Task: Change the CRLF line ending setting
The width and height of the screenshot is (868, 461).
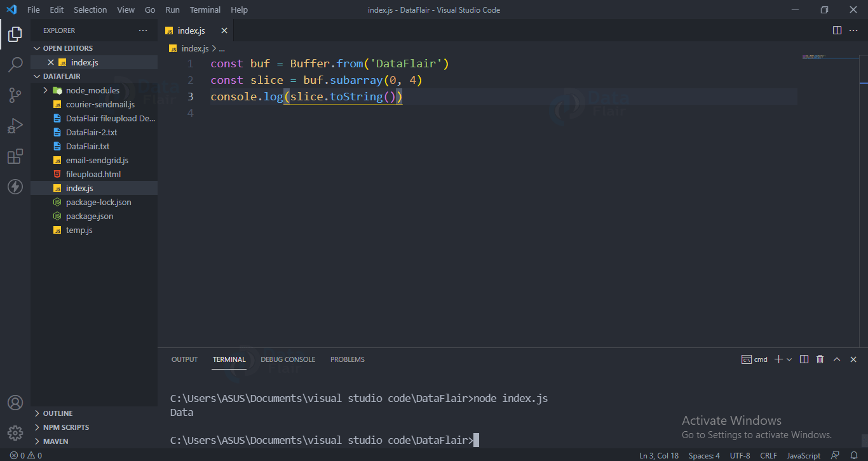Action: click(768, 455)
